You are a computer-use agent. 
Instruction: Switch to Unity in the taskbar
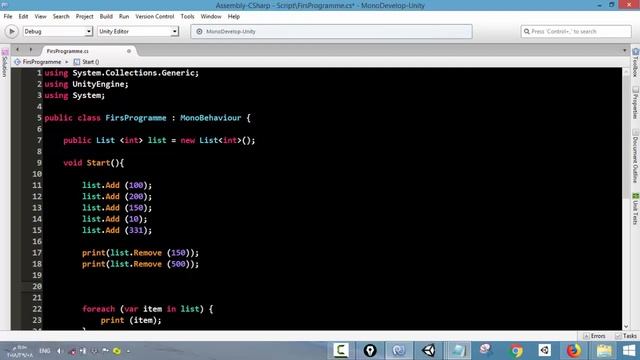(429, 350)
